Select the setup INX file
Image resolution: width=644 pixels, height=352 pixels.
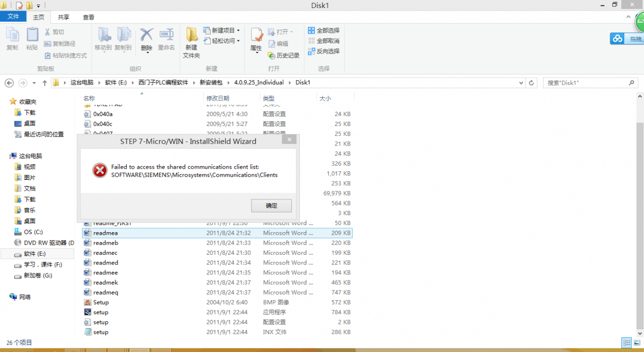[x=217, y=332]
